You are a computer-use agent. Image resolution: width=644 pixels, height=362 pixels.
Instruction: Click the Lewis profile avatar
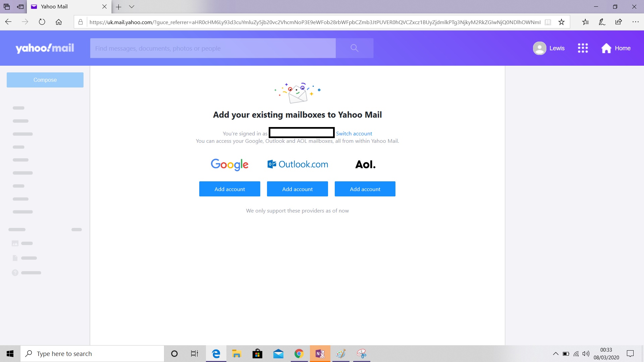point(540,48)
